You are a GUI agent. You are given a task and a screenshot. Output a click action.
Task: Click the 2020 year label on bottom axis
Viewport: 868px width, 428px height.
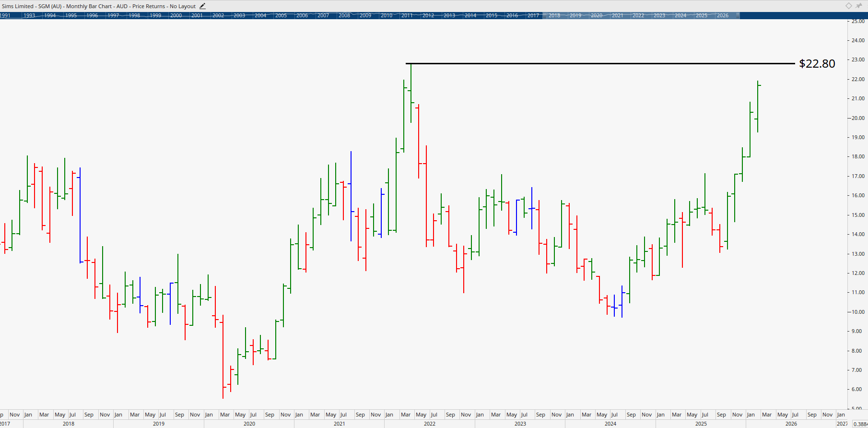(x=249, y=424)
